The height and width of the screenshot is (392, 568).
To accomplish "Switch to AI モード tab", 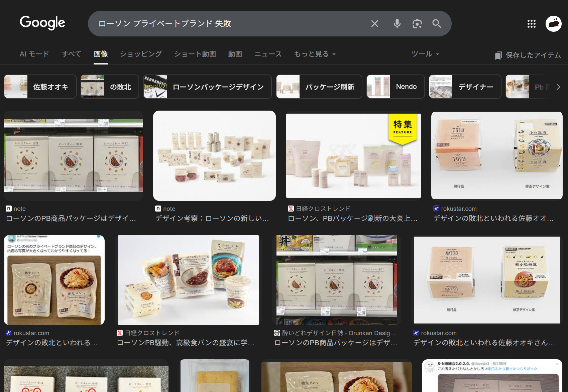I will click(34, 54).
